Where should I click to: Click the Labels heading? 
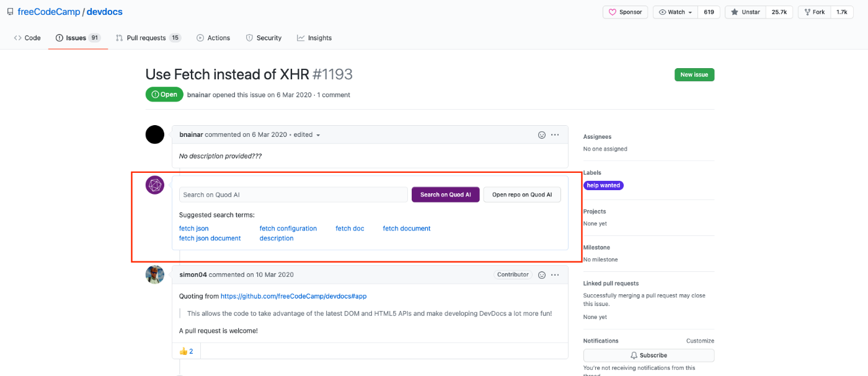click(x=592, y=173)
